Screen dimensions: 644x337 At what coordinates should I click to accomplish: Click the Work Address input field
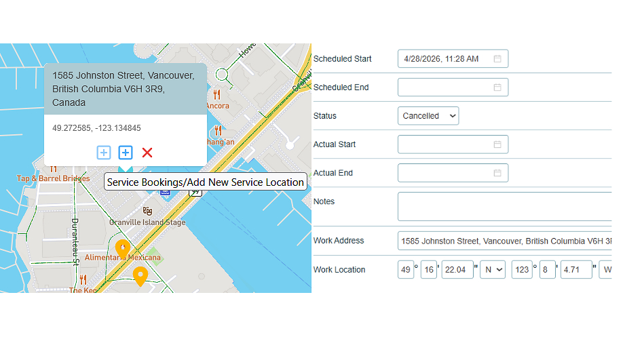[505, 241]
